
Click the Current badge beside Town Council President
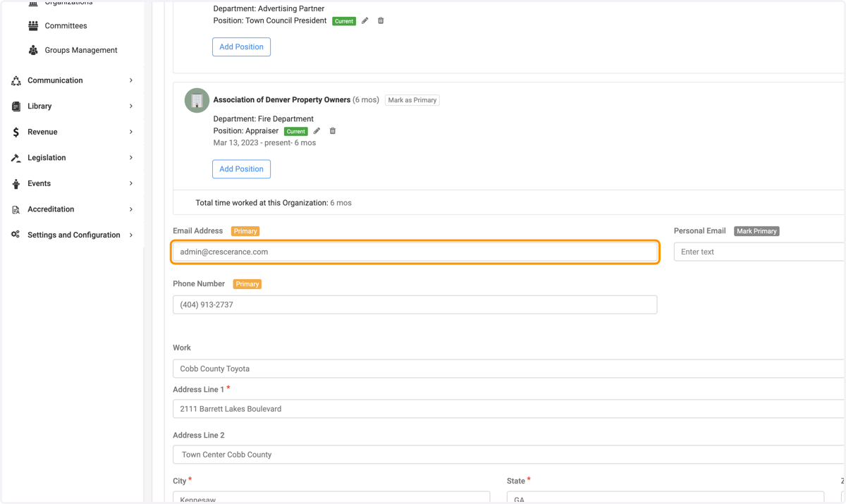click(x=344, y=21)
